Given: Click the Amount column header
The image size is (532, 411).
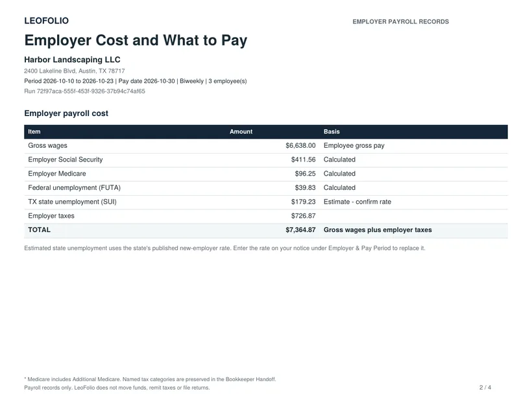Looking at the screenshot, I should 241,132.
